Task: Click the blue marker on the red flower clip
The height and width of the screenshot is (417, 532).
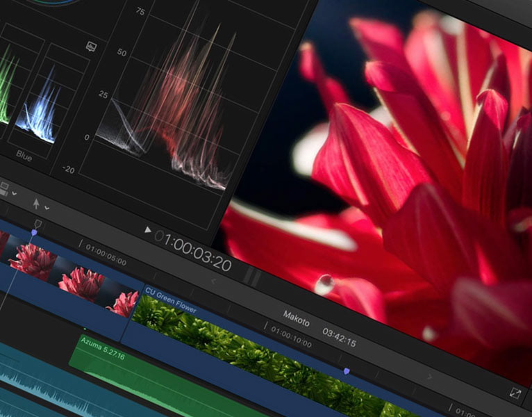Action: (34, 232)
